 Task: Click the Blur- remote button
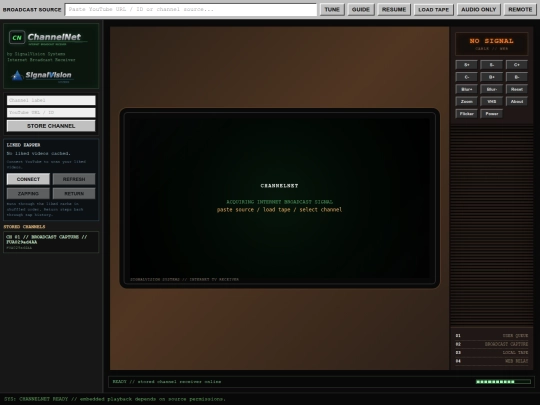(x=492, y=89)
